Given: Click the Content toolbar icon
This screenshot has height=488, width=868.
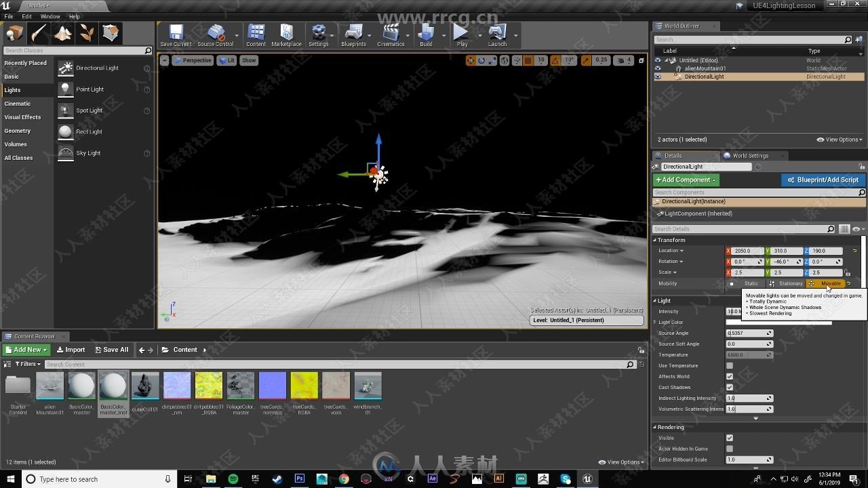Looking at the screenshot, I should pos(256,35).
